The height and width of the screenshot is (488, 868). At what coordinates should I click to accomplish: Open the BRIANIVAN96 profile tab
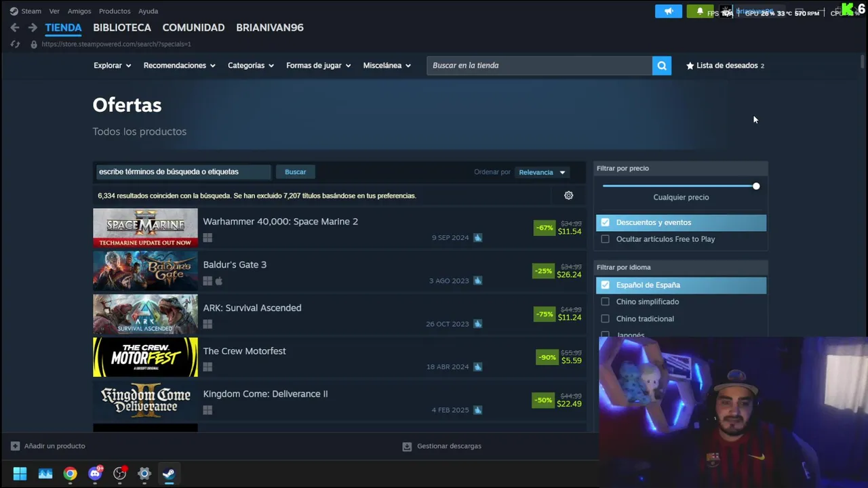tap(270, 28)
